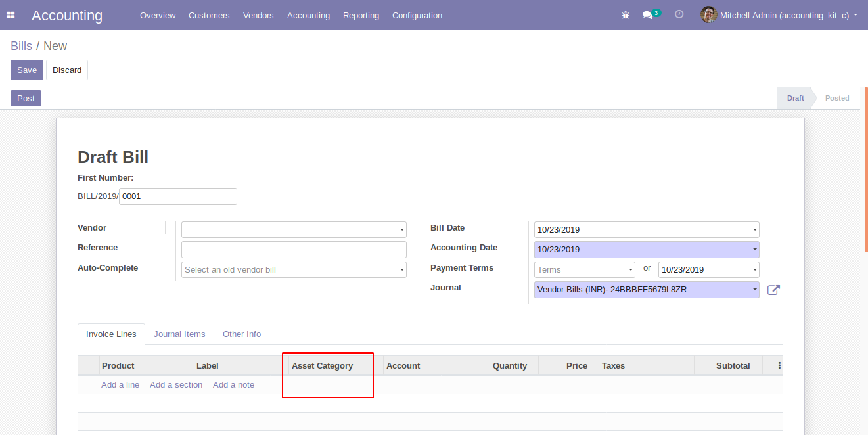
Task: Switch to the Other Info tab
Action: [x=242, y=334]
